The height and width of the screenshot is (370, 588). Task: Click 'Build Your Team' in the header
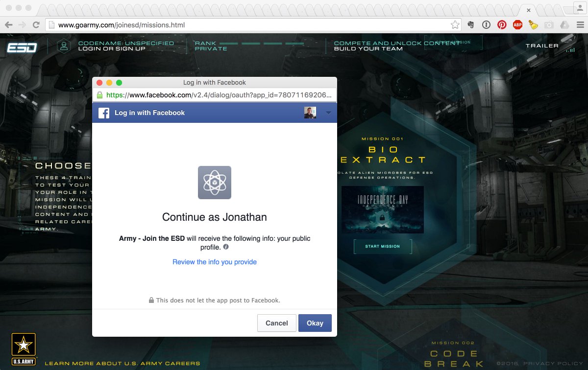pos(368,48)
